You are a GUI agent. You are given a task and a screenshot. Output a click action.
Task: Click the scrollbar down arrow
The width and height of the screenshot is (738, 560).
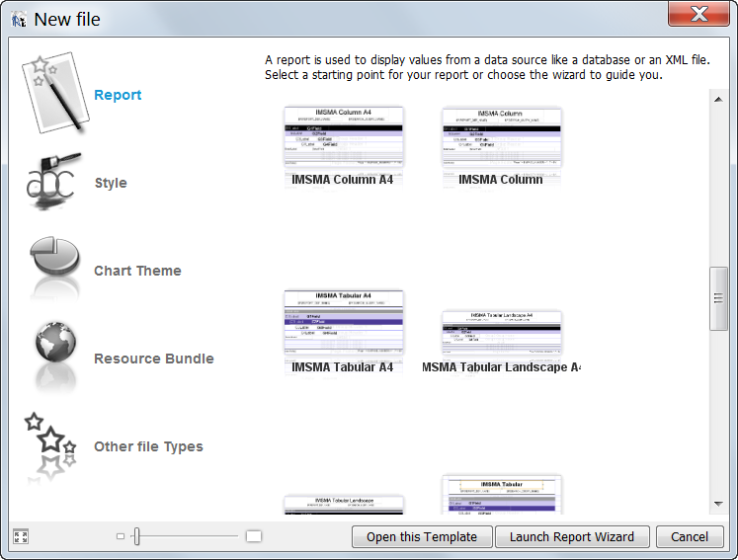coord(718,505)
